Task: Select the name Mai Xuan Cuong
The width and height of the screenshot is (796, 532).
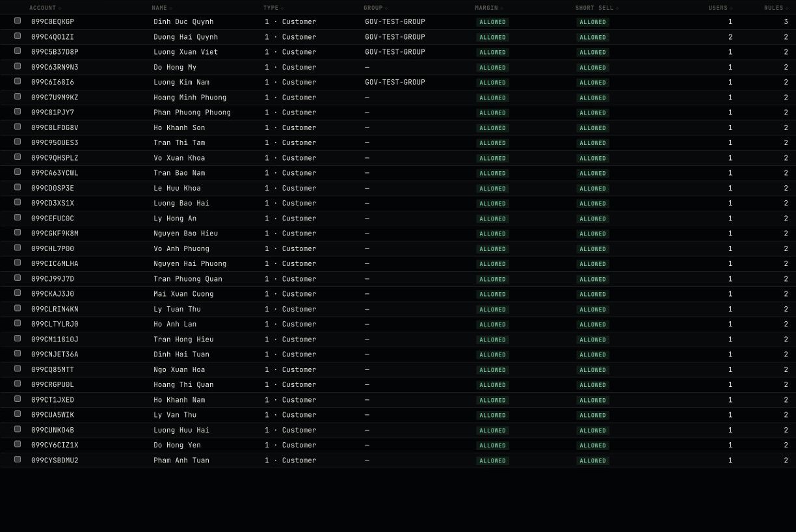Action: [x=183, y=294]
